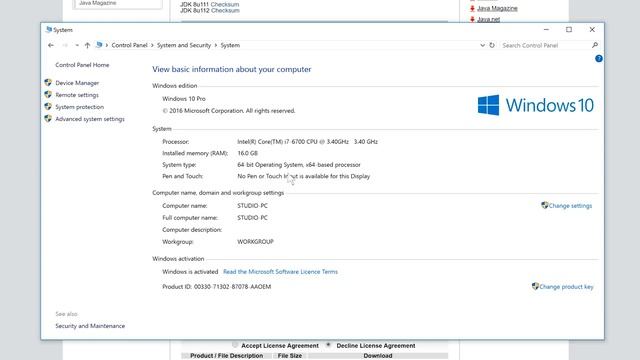The height and width of the screenshot is (360, 640).
Task: Click the search magnifier icon
Action: tap(595, 45)
